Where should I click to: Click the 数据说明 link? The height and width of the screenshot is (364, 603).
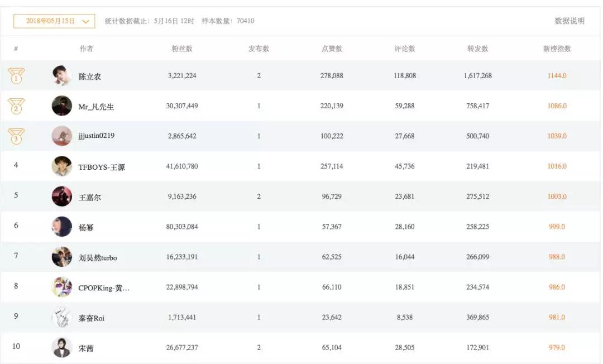click(x=569, y=21)
